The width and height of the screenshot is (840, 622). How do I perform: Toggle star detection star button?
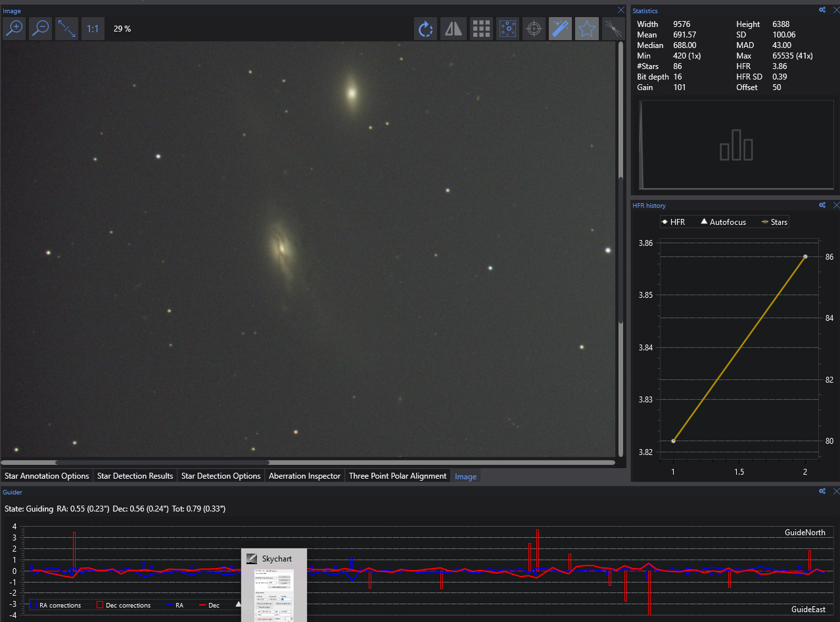click(x=586, y=29)
